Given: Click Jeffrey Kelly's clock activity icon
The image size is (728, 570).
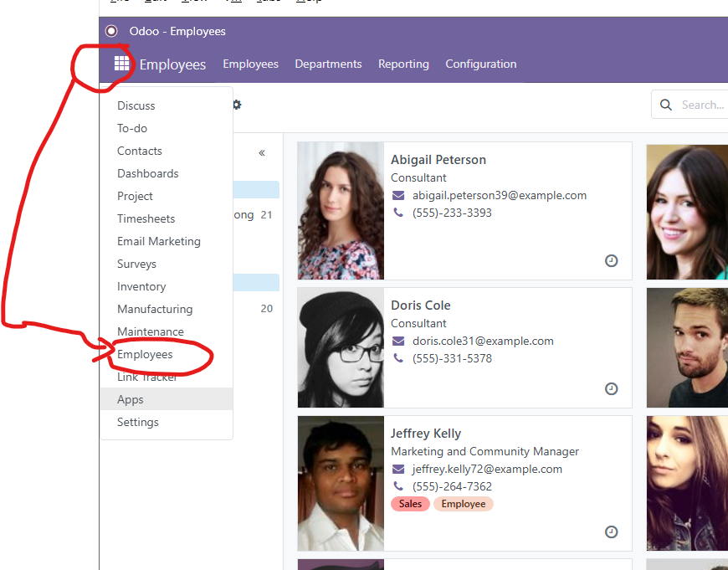Looking at the screenshot, I should pyautogui.click(x=611, y=532).
